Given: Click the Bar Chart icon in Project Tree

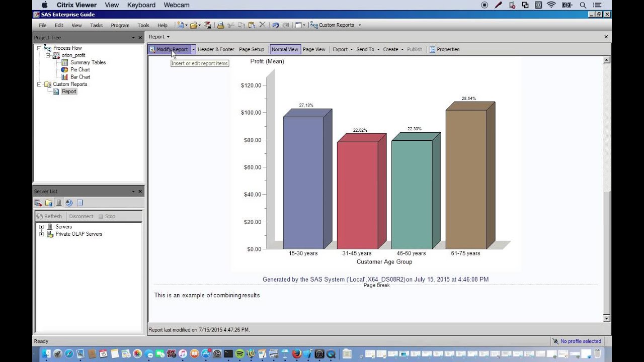Looking at the screenshot, I should click(65, 77).
